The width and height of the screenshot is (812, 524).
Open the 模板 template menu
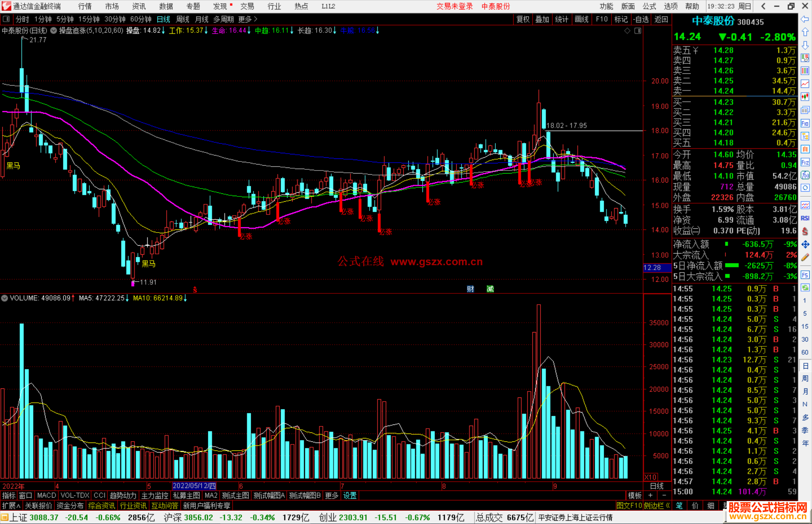[635, 495]
